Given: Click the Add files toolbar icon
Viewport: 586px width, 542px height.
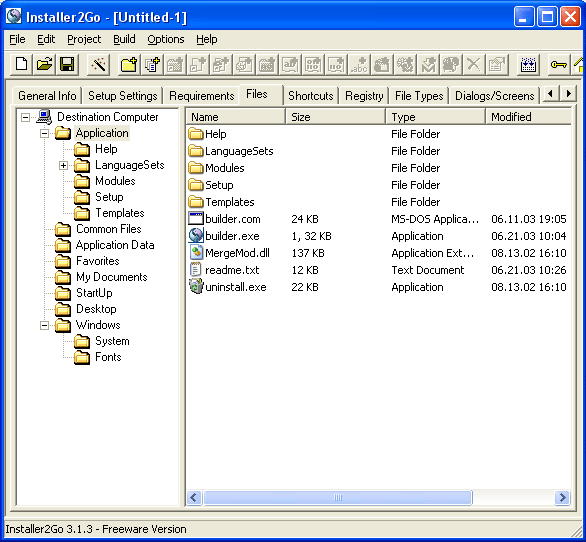Looking at the screenshot, I should [x=152, y=65].
